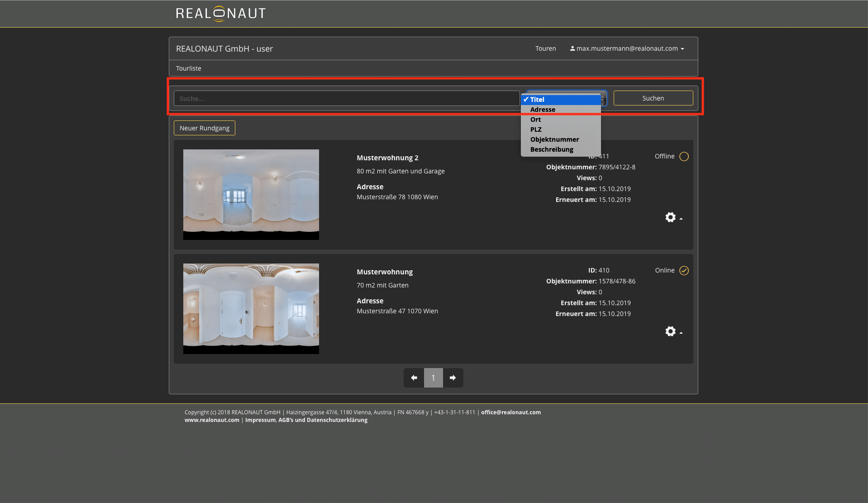This screenshot has width=868, height=503.
Task: Go to previous page arrow
Action: pyautogui.click(x=414, y=378)
